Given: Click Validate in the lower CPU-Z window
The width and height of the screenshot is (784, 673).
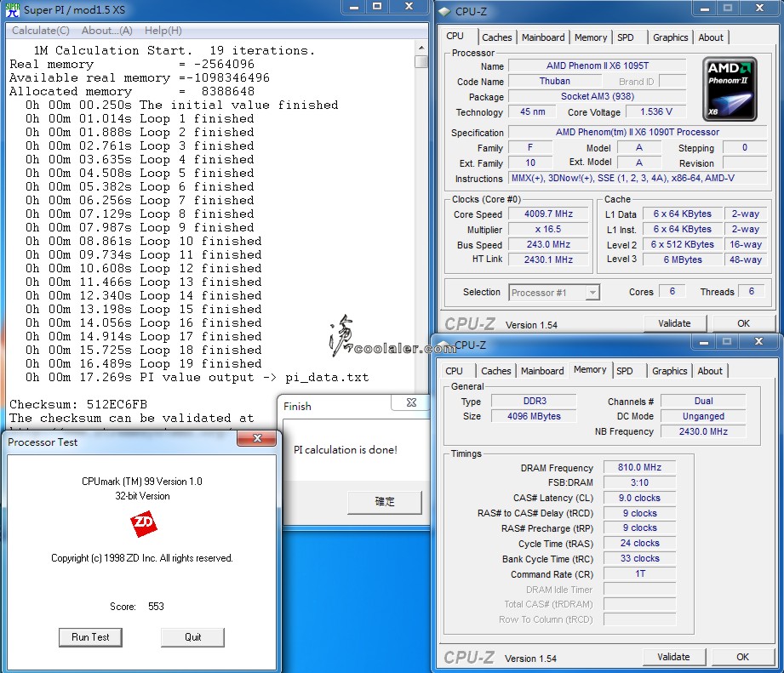Looking at the screenshot, I should [x=673, y=657].
